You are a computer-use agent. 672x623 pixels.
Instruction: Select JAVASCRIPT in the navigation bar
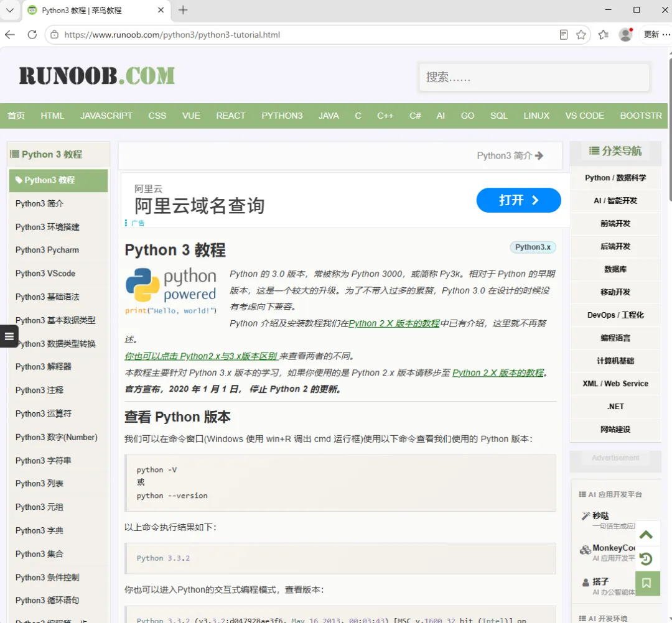pos(106,116)
